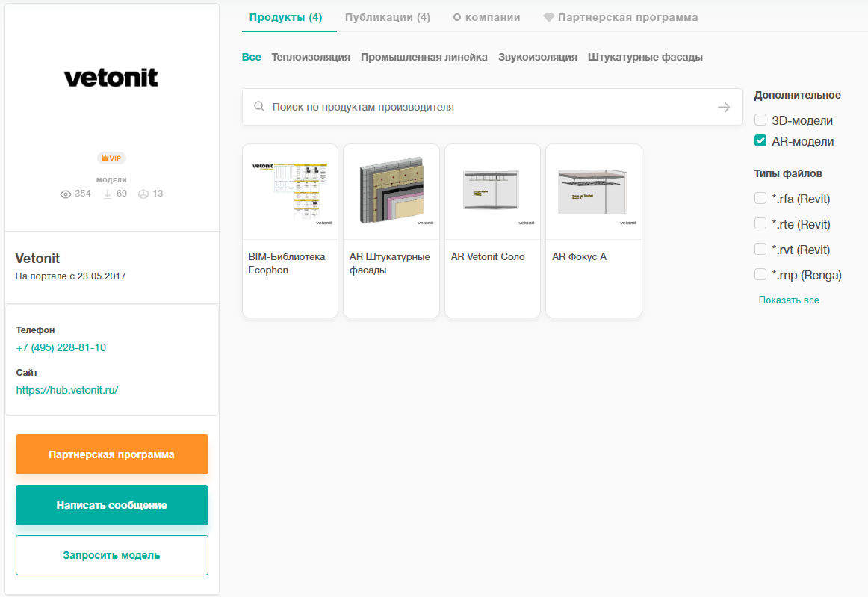Click the cube models icon showing 13
Screen dimensions: 868x597
pos(143,194)
